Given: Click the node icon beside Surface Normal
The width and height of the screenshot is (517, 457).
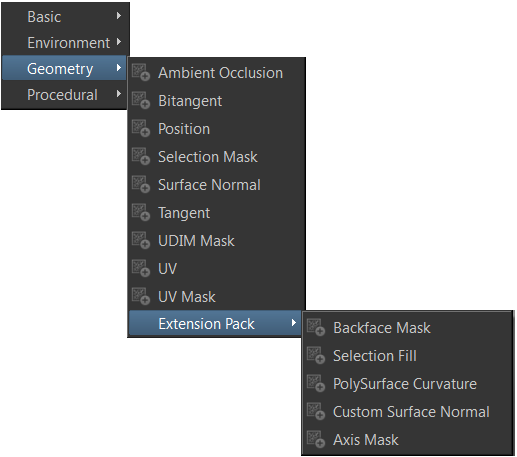Looking at the screenshot, I should pyautogui.click(x=141, y=184).
